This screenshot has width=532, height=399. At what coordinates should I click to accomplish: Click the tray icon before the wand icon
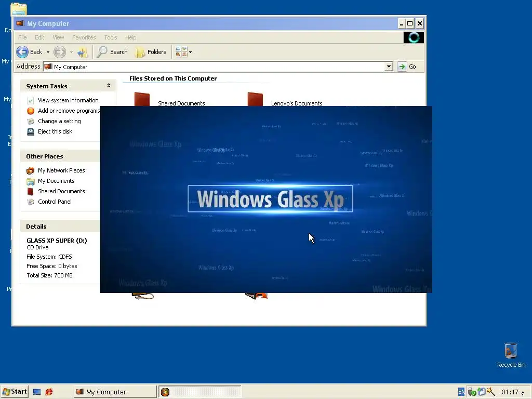[482, 392]
